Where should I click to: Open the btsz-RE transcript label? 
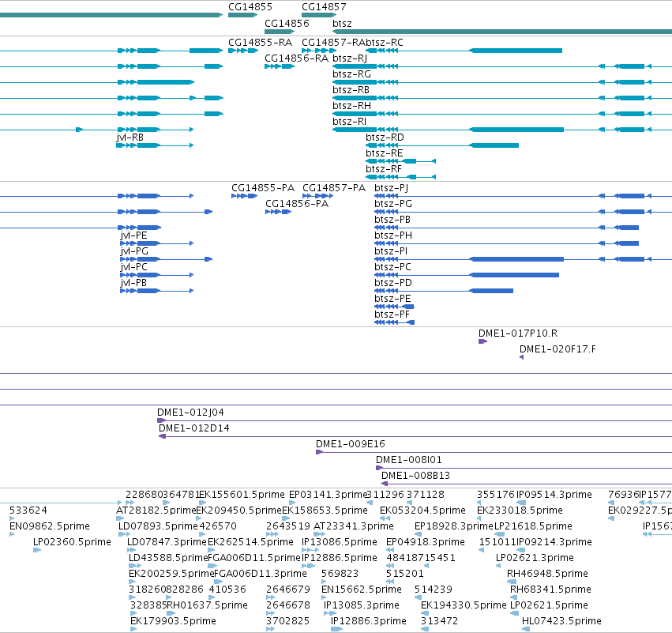coord(384,153)
